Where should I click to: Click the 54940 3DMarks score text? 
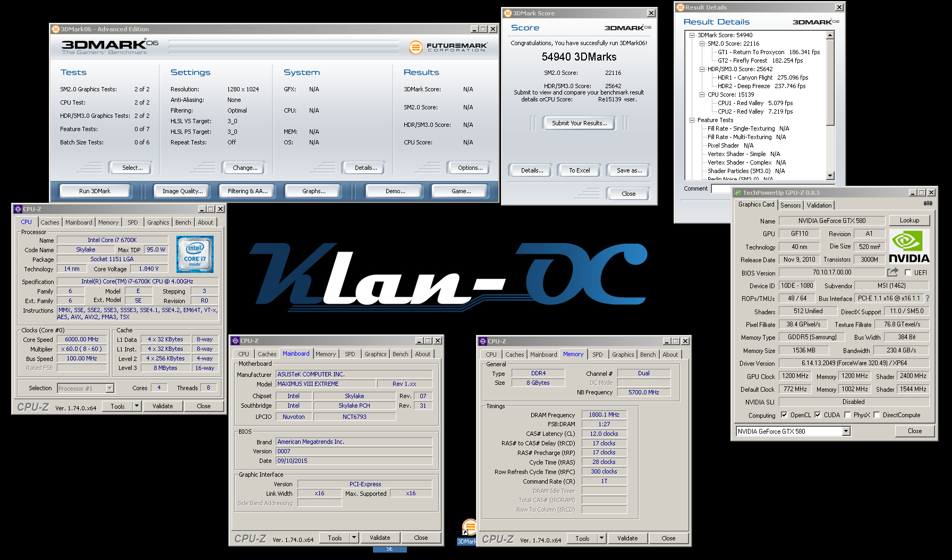pyautogui.click(x=579, y=57)
